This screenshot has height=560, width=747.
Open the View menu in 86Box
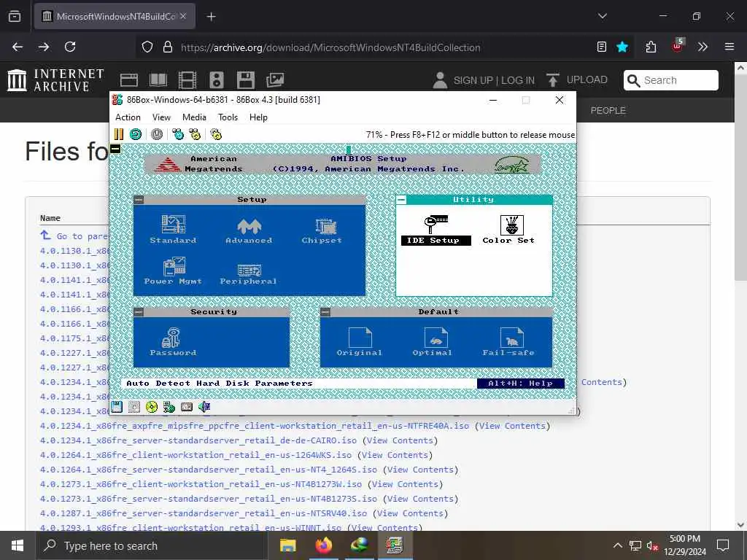pos(161,117)
